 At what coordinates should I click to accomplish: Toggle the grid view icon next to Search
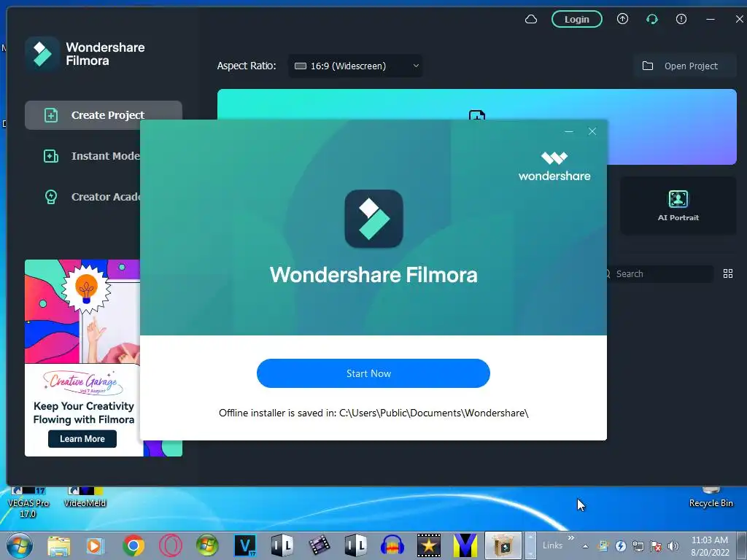[x=728, y=273]
